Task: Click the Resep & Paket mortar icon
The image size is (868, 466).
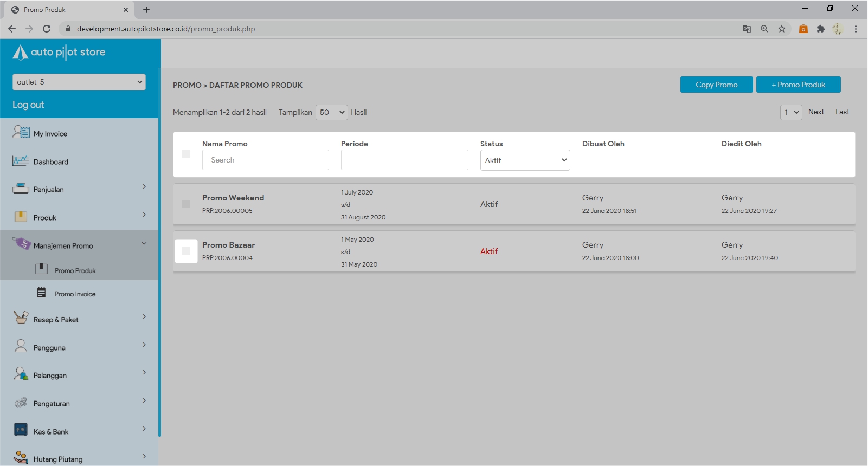Action: [x=21, y=318]
